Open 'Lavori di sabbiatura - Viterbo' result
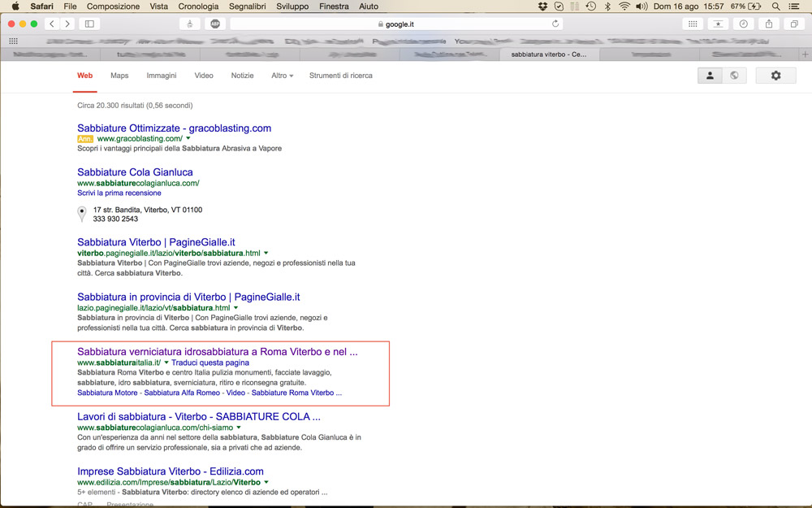The width and height of the screenshot is (812, 508). pos(199,417)
